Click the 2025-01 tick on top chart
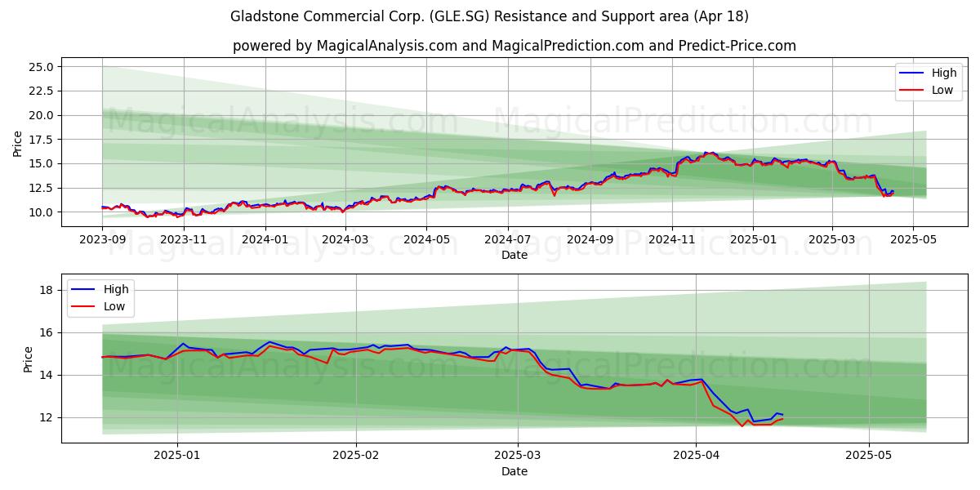The width and height of the screenshot is (980, 490). click(x=754, y=239)
